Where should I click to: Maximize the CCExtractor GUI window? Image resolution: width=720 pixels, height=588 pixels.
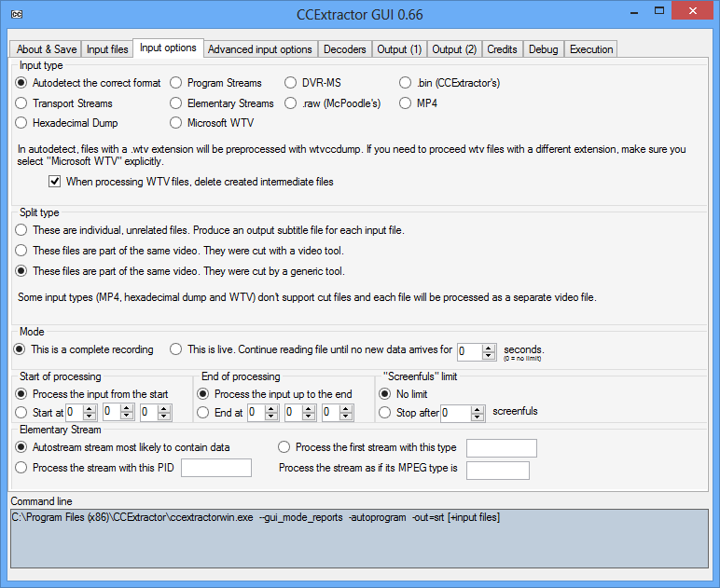[659, 11]
